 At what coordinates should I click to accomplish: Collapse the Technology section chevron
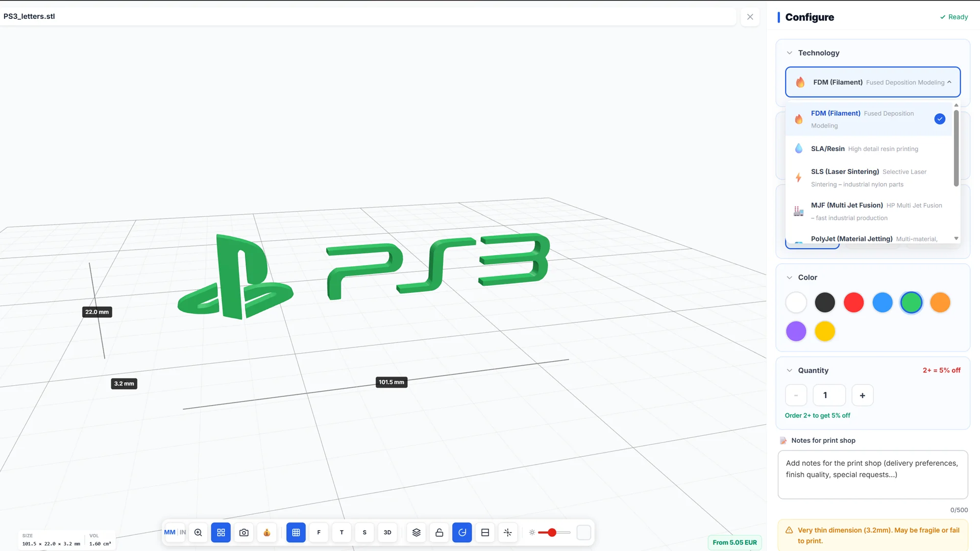790,53
